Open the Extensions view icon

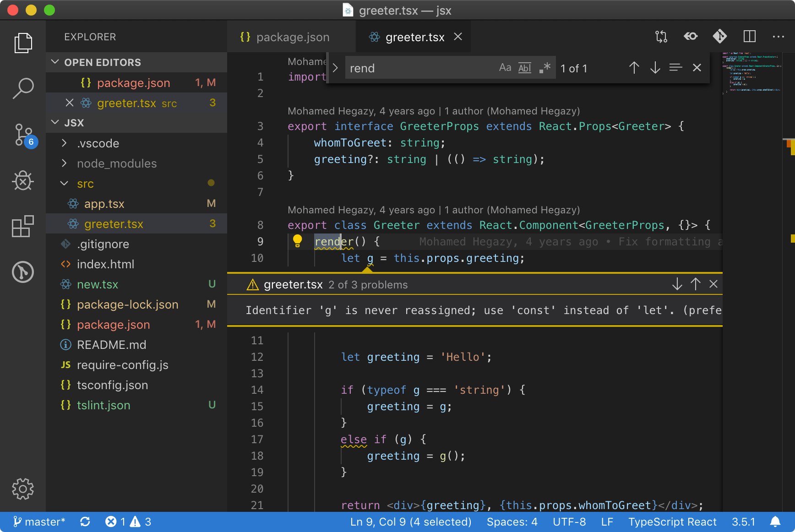click(x=23, y=226)
